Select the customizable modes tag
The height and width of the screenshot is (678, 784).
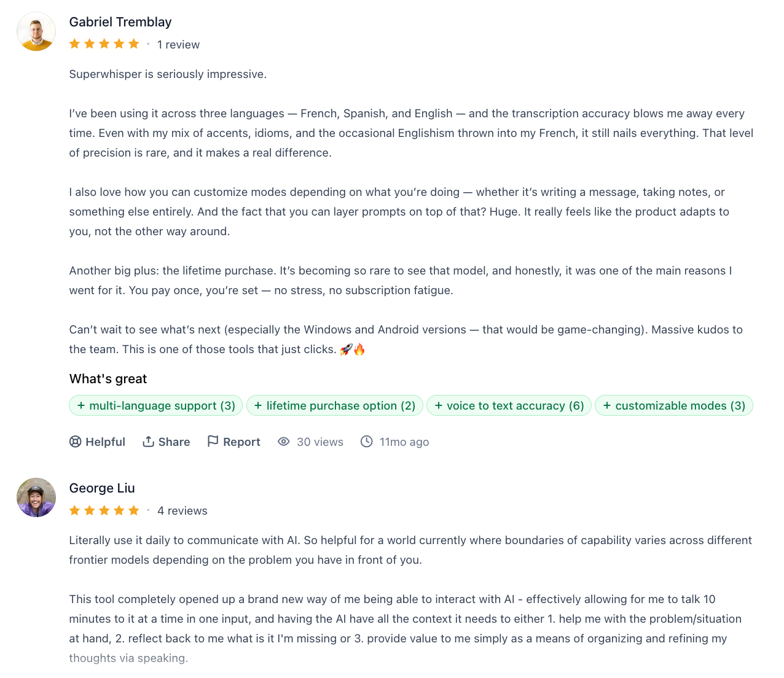pos(674,405)
